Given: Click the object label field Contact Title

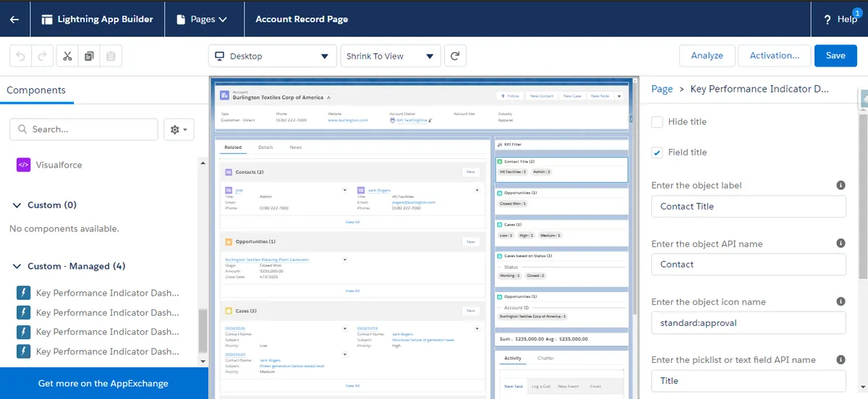Looking at the screenshot, I should (749, 206).
